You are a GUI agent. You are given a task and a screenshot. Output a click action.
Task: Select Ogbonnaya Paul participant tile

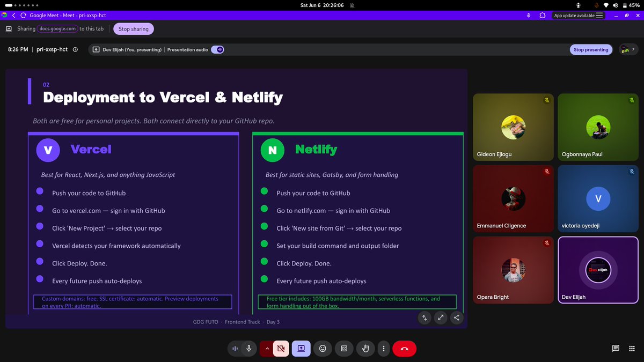[598, 127]
